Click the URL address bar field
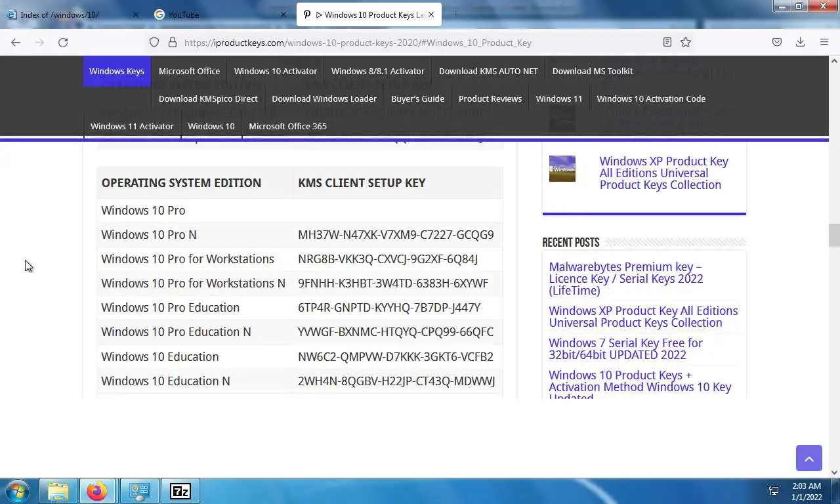 pos(420,43)
